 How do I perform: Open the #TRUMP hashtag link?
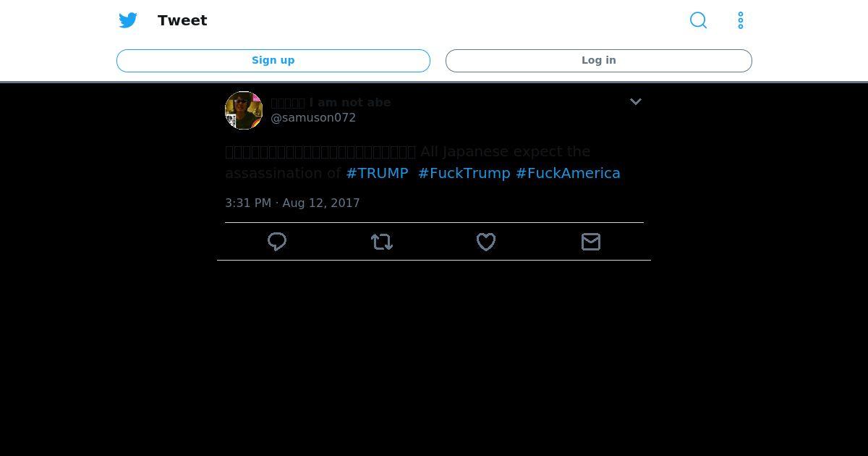pos(377,173)
